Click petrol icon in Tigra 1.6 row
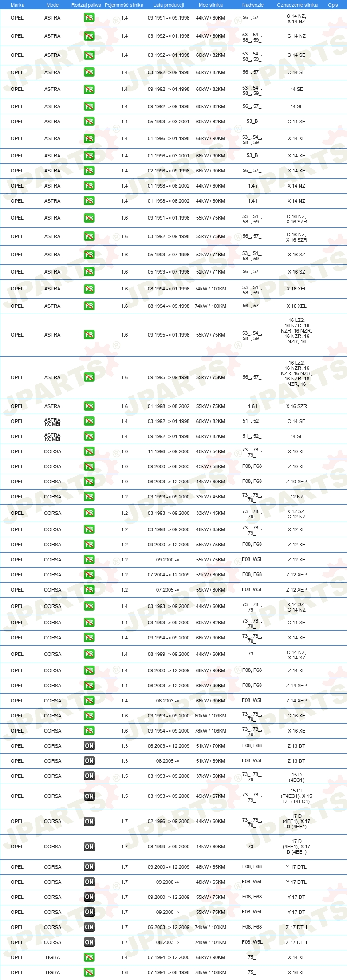Image resolution: width=347 pixels, height=980 pixels. 89,972
